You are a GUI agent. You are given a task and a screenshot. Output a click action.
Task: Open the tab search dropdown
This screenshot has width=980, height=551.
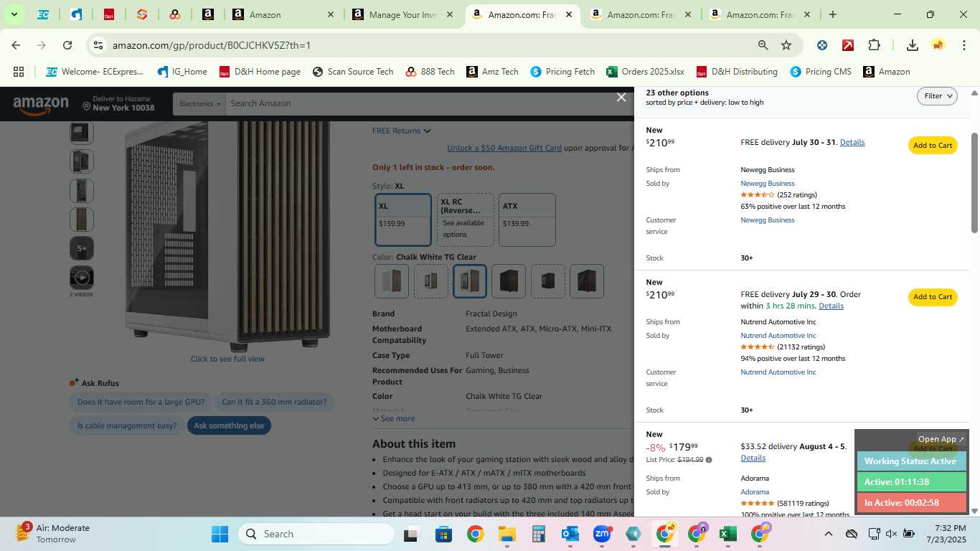[14, 14]
